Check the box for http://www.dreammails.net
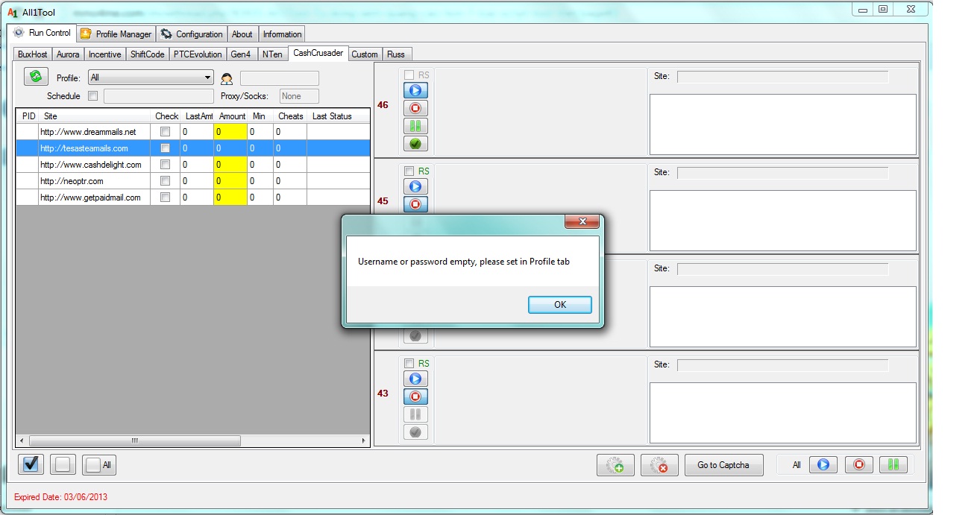Image resolution: width=980 pixels, height=515 pixels. click(x=166, y=132)
